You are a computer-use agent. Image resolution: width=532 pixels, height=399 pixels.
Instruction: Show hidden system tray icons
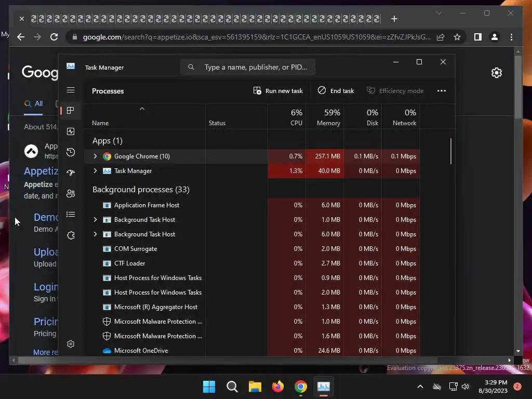tap(420, 387)
